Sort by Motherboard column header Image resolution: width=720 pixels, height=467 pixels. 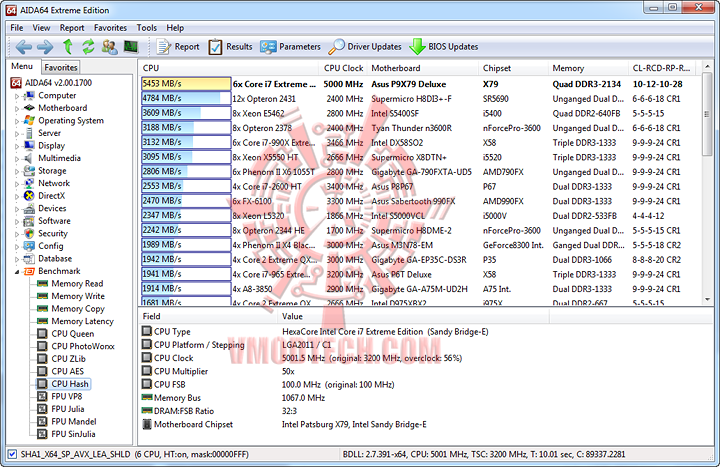[422, 68]
